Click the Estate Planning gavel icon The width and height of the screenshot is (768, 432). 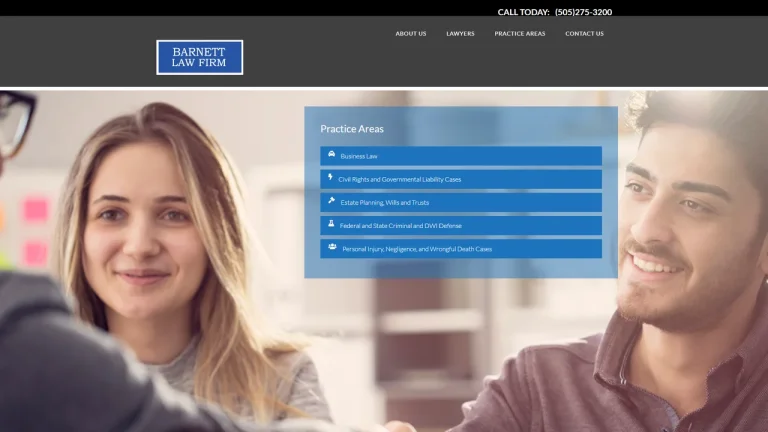tap(332, 200)
